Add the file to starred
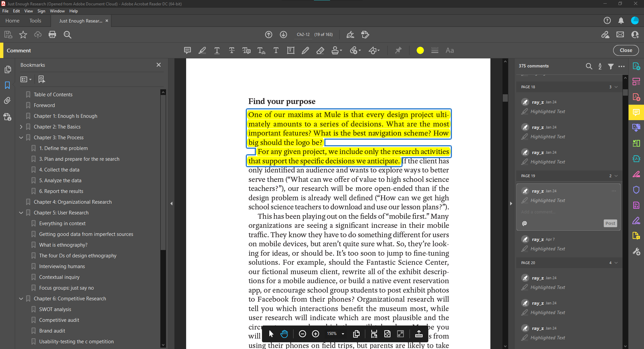 click(23, 35)
